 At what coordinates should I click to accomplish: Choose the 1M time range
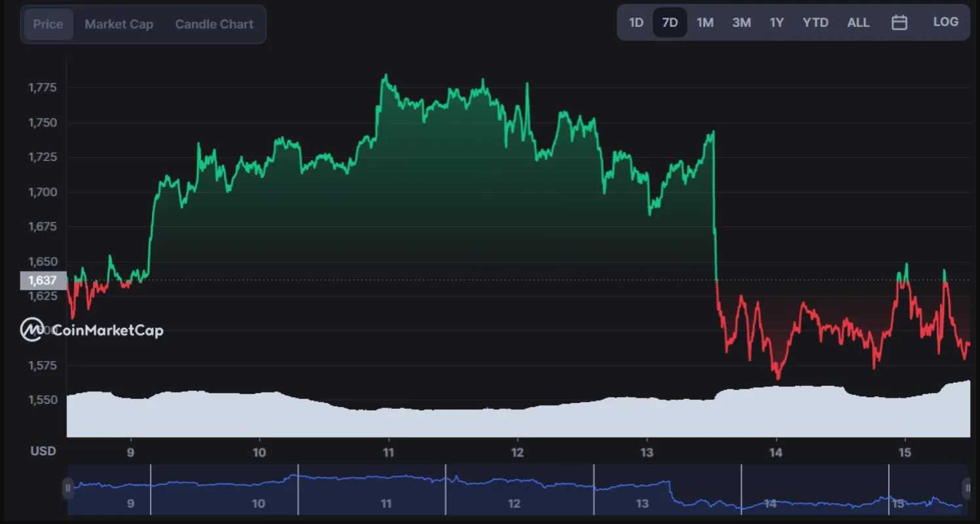[x=705, y=22]
